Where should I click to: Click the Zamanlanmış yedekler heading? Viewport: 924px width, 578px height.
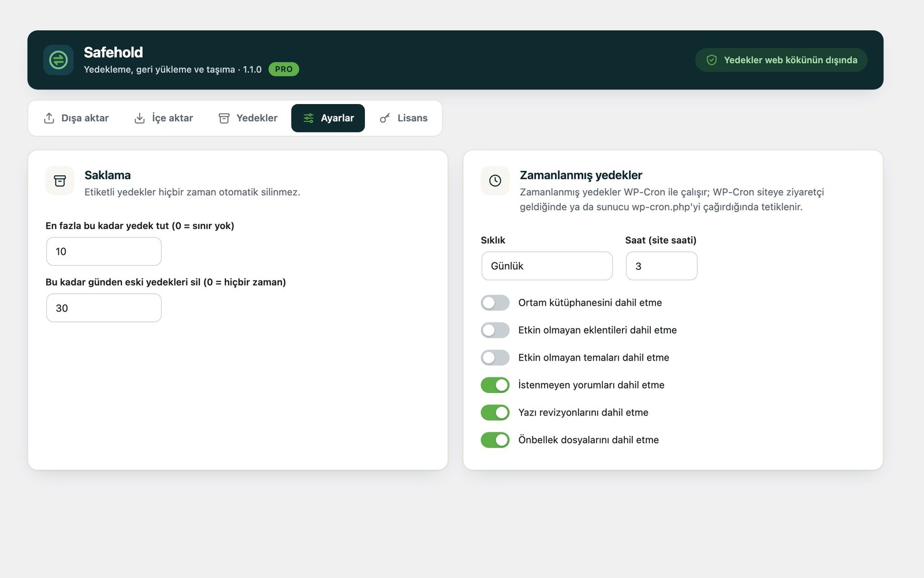point(581,175)
